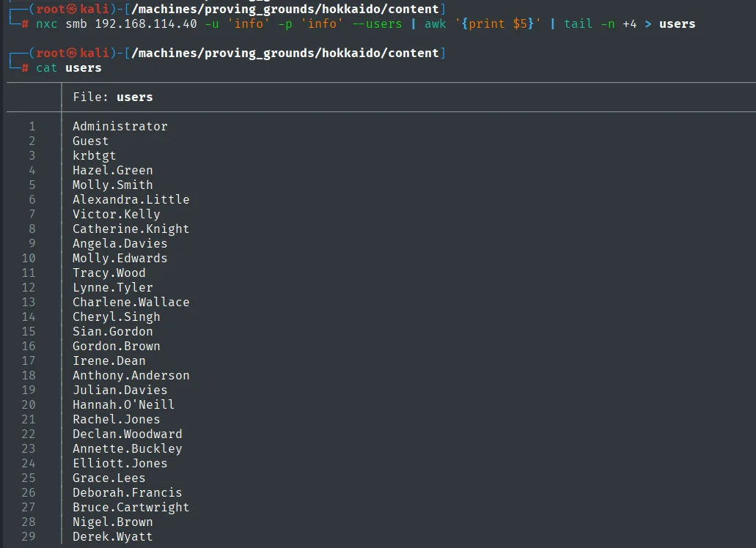Select 'Catherine.Knight' in the output
The height and width of the screenshot is (548, 756).
(x=131, y=229)
